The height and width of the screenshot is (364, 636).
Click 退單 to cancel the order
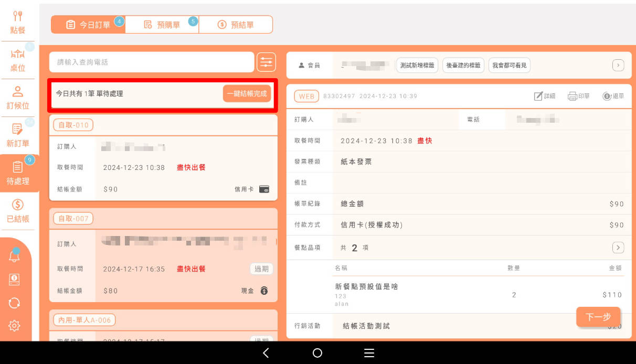(613, 96)
